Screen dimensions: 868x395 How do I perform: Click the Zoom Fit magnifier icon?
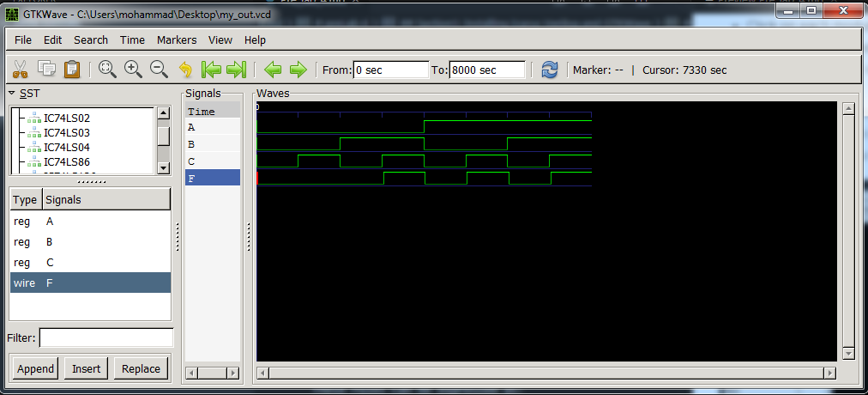[107, 70]
